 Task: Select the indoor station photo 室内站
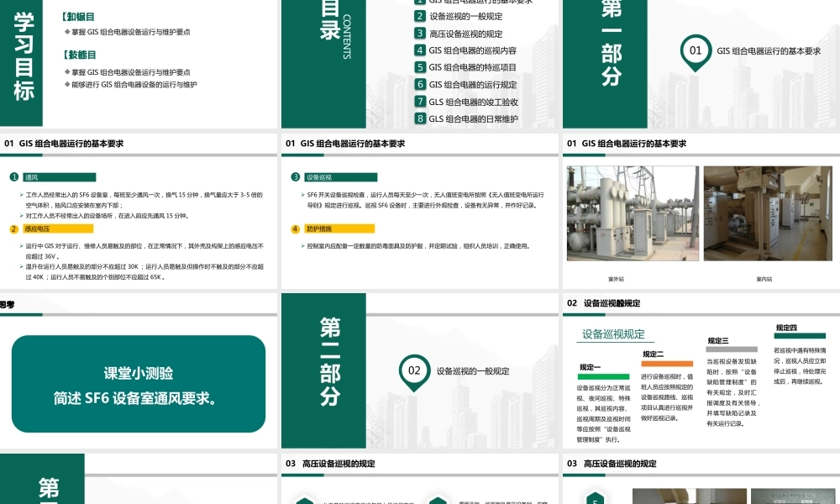(768, 213)
